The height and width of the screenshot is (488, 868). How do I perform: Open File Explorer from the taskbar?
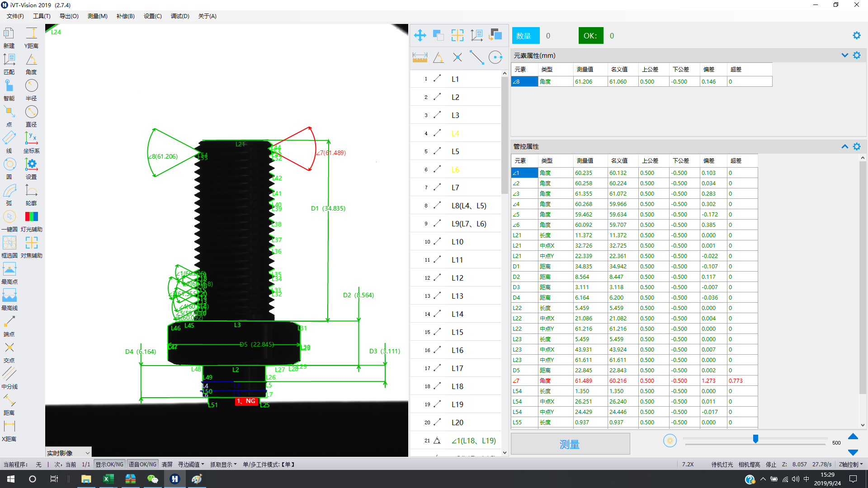click(86, 479)
